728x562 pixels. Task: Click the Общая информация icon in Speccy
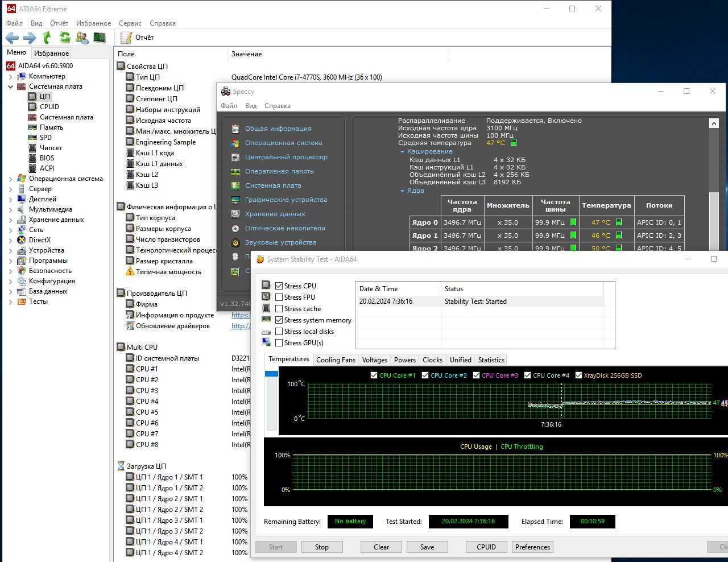click(235, 129)
